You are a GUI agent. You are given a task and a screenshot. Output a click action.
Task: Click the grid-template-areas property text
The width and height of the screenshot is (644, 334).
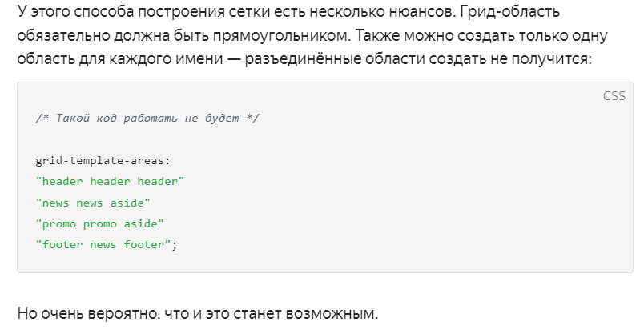[103, 161]
